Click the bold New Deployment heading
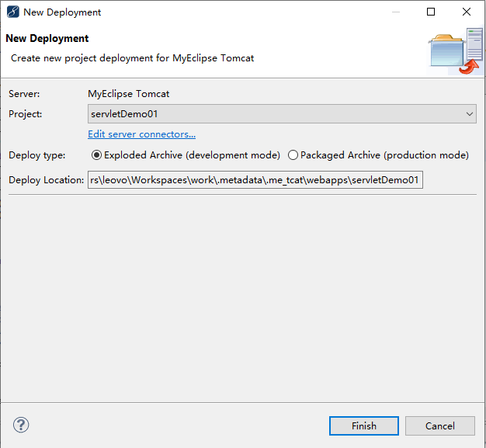The height and width of the screenshot is (448, 486). point(47,39)
